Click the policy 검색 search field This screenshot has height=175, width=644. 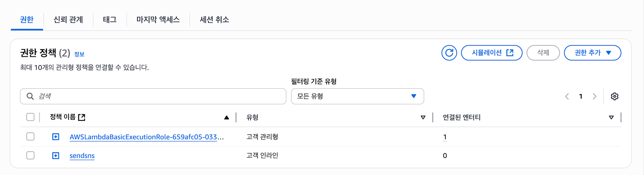[x=153, y=96]
